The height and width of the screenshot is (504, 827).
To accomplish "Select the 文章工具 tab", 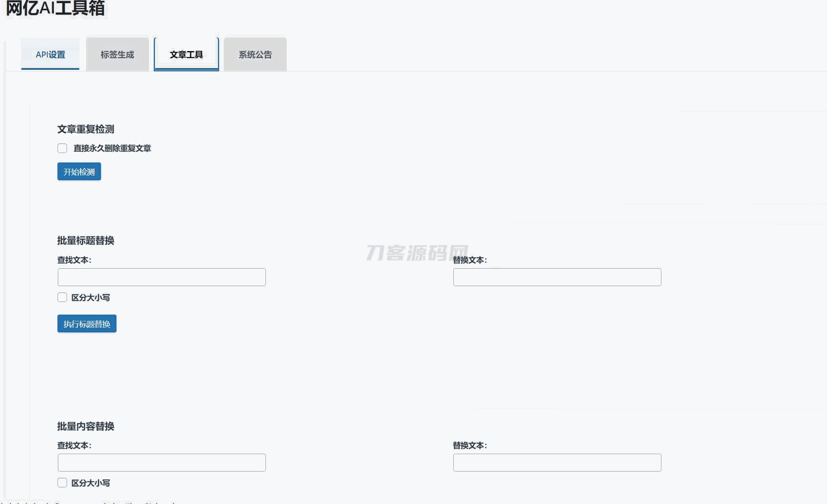I will click(x=186, y=55).
